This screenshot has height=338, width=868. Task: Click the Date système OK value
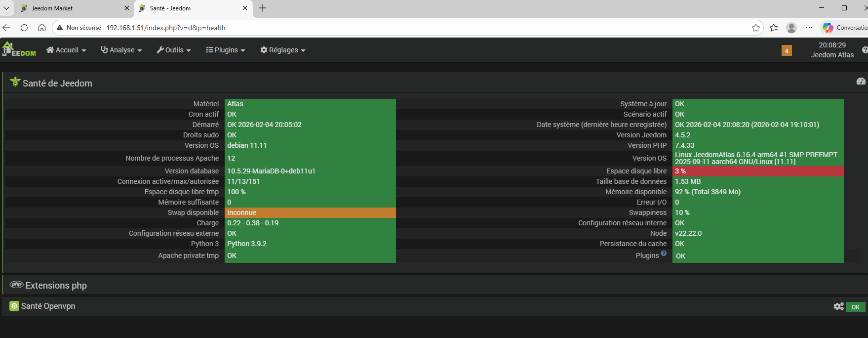tap(758, 125)
